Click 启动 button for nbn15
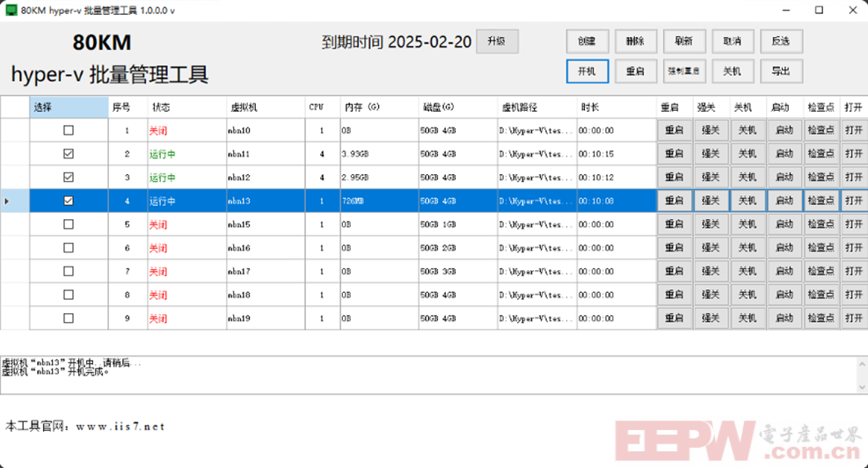 784,224
